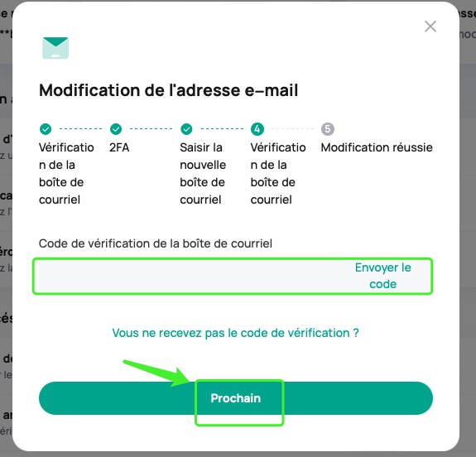Click the 2FA step label
The width and height of the screenshot is (476, 457).
pos(119,147)
